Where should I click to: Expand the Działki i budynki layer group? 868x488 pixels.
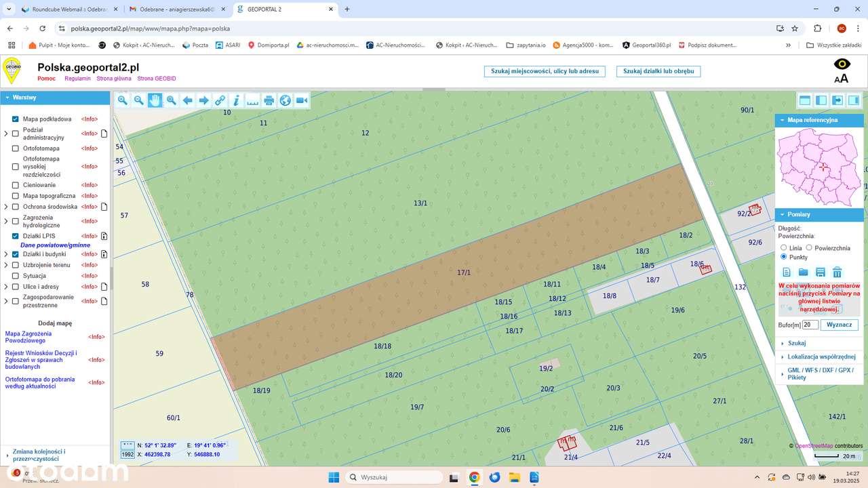6,254
